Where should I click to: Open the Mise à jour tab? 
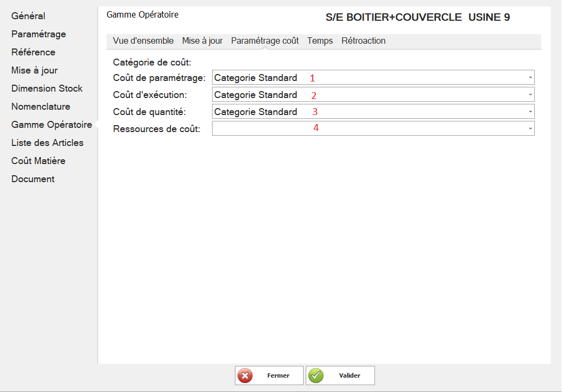tap(202, 41)
